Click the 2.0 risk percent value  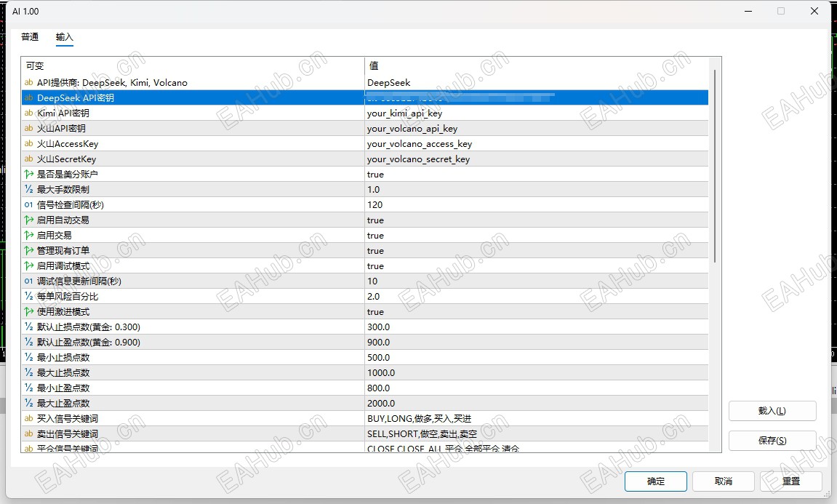coord(373,296)
